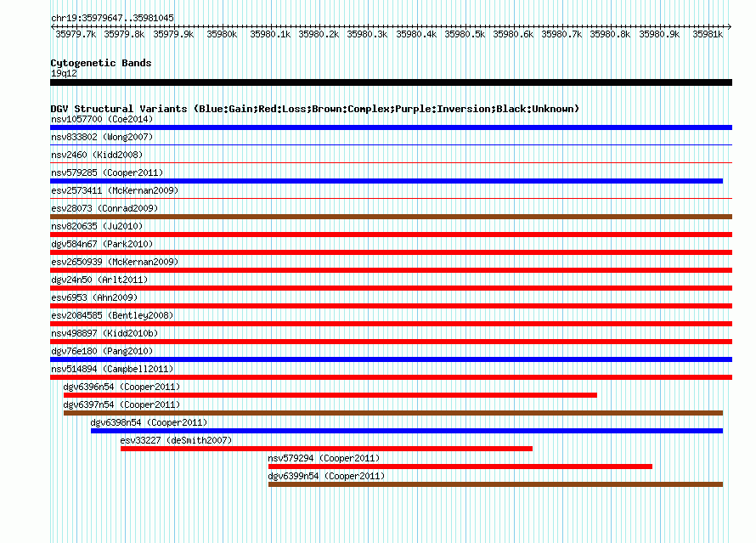756x543 pixels.
Task: Click the nsv2460 (Kidd2008) label
Action: (97, 155)
